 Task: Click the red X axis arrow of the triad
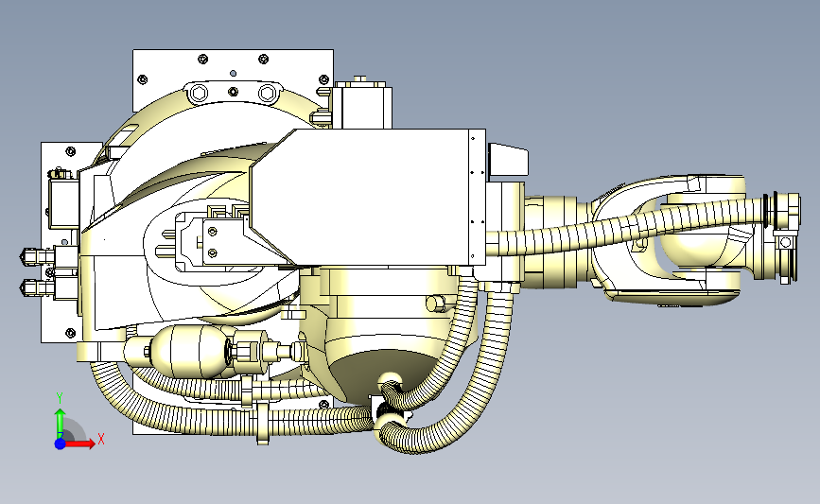coord(81,443)
